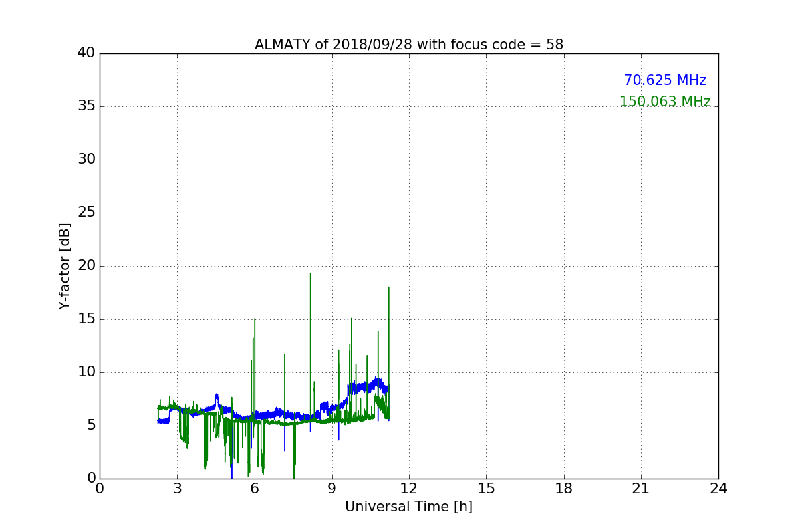Click the Y-factor [dB] axis label
The image size is (798, 532).
click(x=65, y=266)
